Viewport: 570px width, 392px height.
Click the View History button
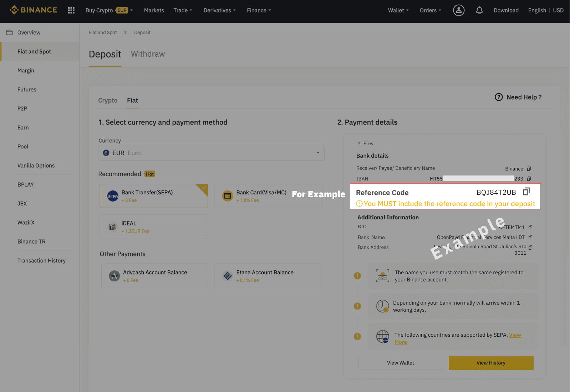491,363
